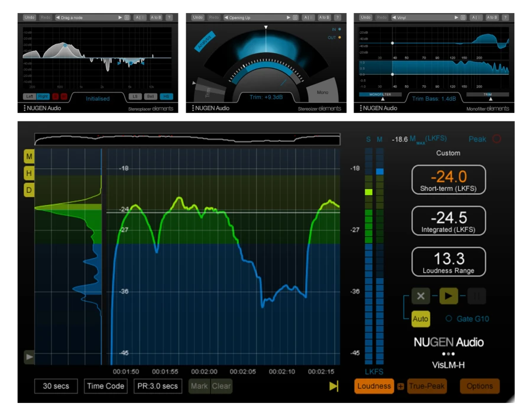This screenshot has width=532, height=416.
Task: Start metering with the VisLM play button
Action: tap(449, 296)
